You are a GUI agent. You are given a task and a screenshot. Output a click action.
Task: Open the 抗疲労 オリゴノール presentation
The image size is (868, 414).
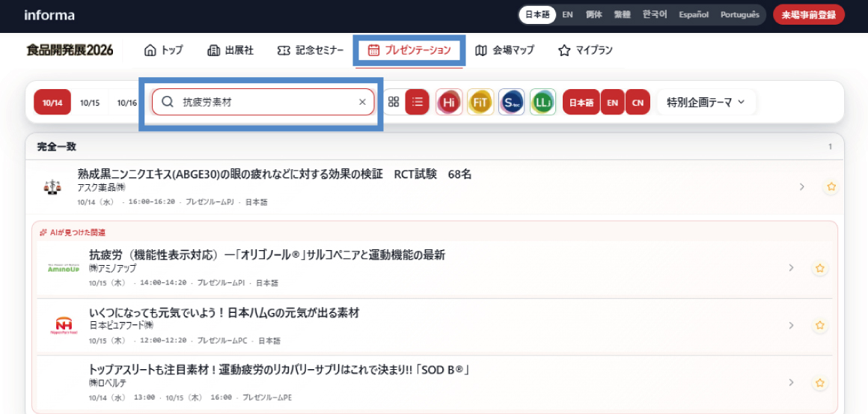[267, 255]
